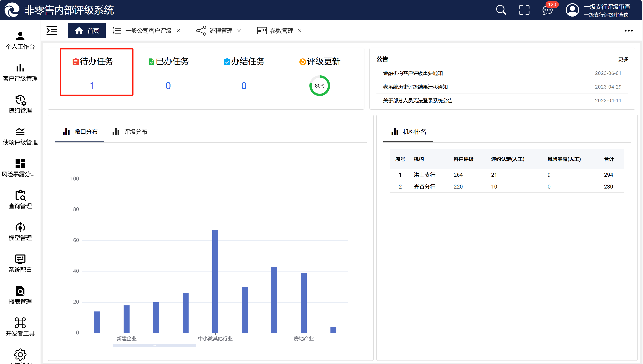
Task: Collapse the sidebar with menu toggle icon
Action: [52, 30]
